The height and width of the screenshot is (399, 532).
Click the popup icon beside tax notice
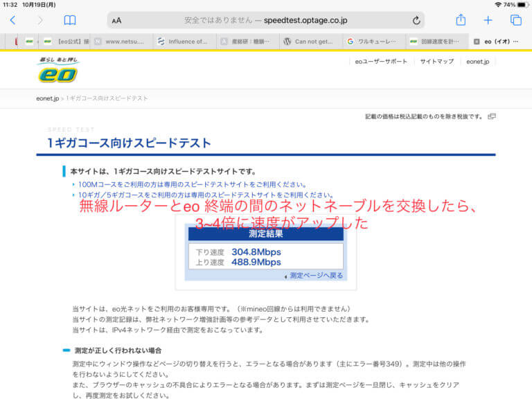coord(492,116)
